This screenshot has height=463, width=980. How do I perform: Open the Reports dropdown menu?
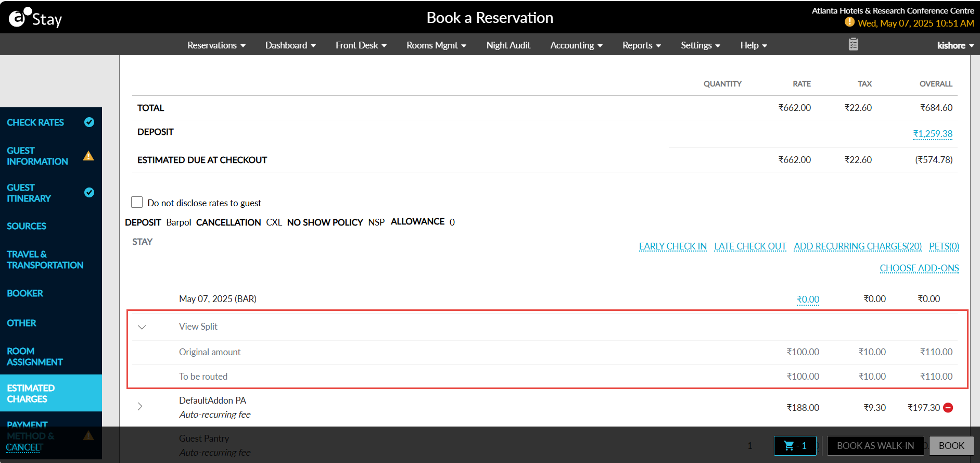[x=642, y=45]
